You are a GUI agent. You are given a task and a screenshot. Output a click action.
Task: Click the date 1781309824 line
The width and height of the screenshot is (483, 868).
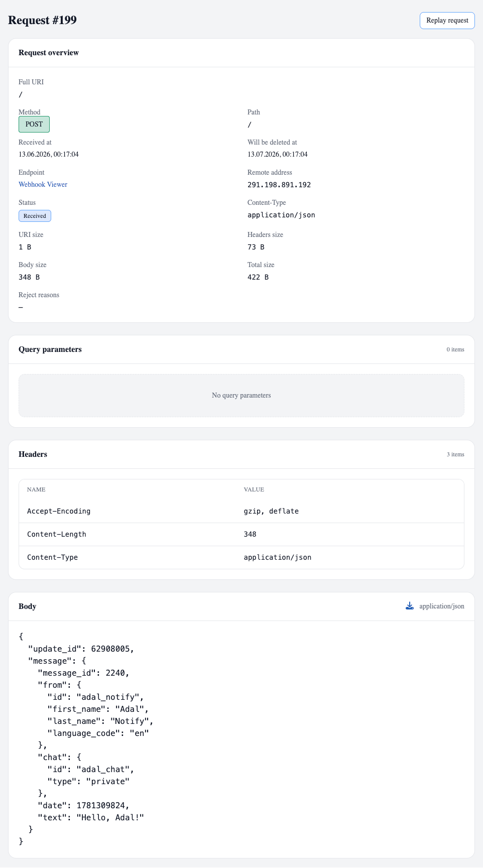[83, 805]
